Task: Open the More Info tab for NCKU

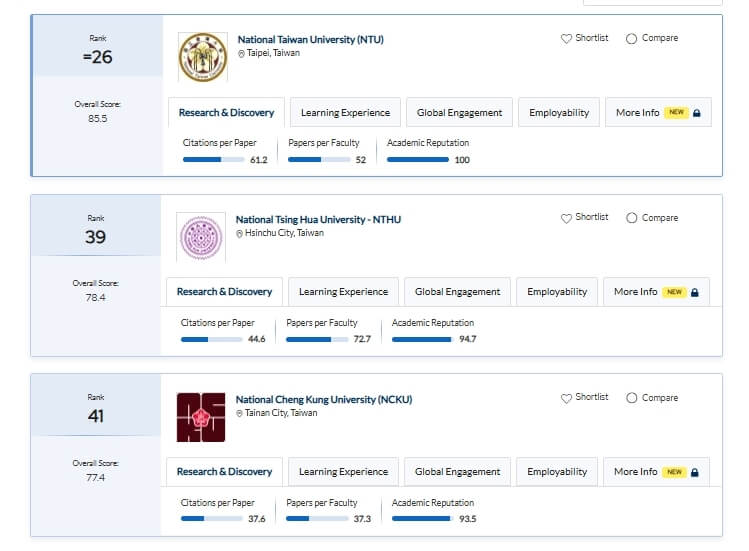Action: click(656, 472)
